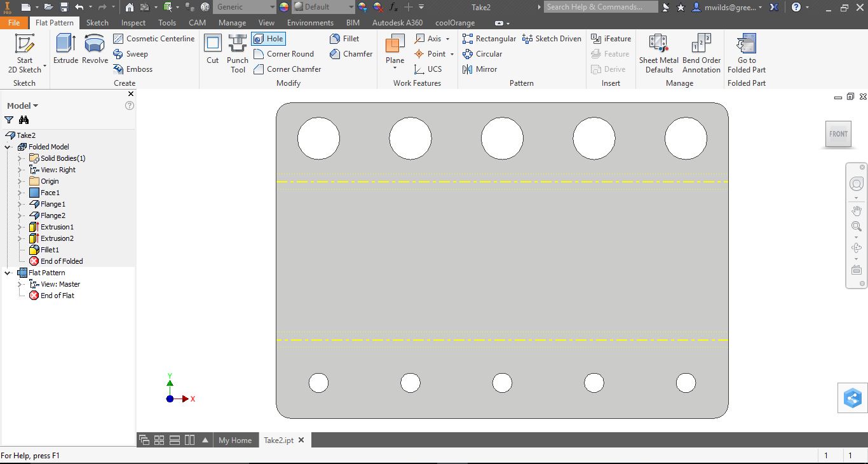This screenshot has width=868, height=464.
Task: Activate the Cut tool
Action: click(212, 50)
